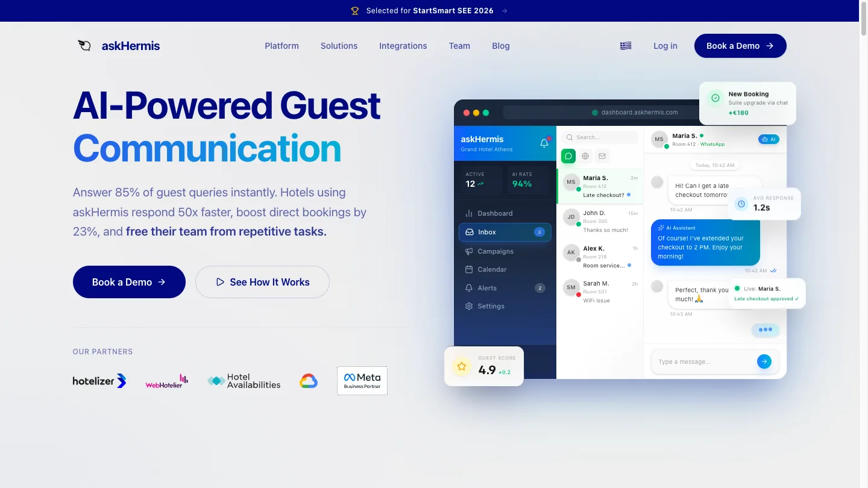The width and height of the screenshot is (868, 488).
Task: Click the Dashboard bar chart icon
Action: click(469, 213)
